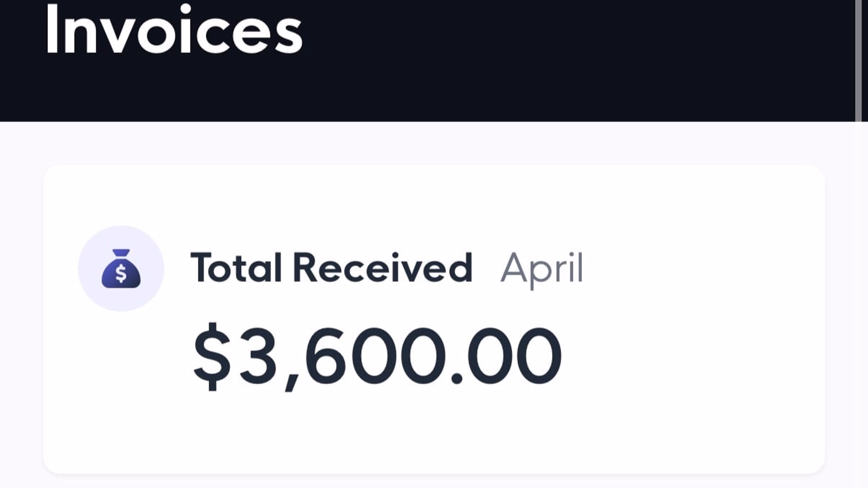This screenshot has height=488, width=868.
Task: Click the money bag icon
Action: click(x=121, y=268)
